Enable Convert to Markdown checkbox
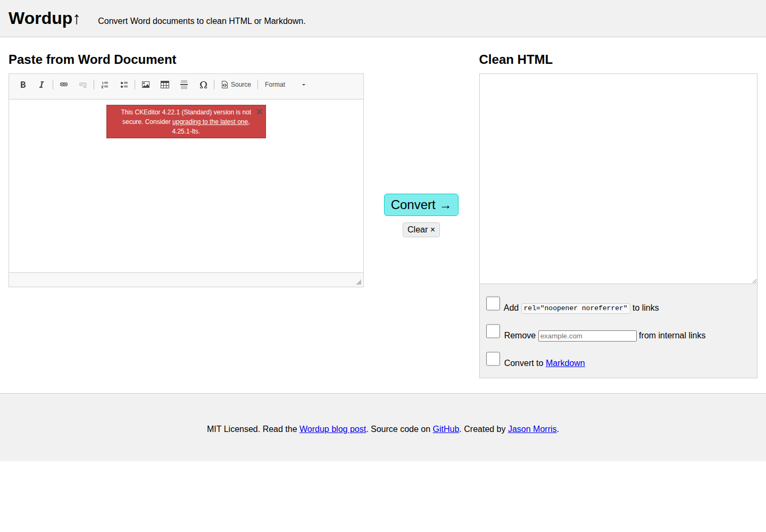The image size is (766, 532). (493, 359)
